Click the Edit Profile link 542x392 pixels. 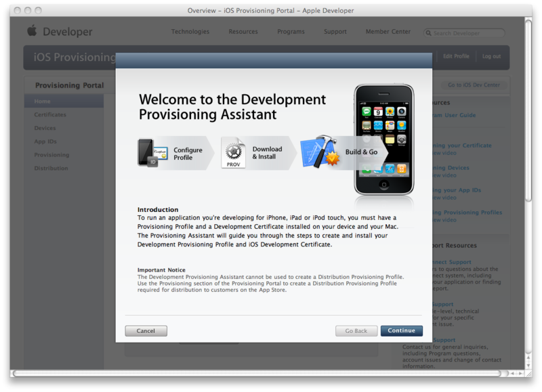pyautogui.click(x=456, y=56)
